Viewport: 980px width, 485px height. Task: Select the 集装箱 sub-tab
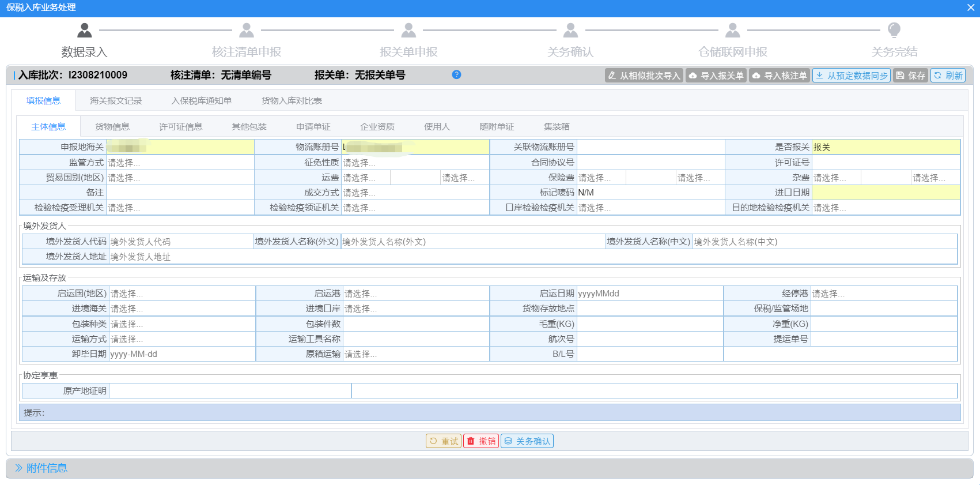557,126
